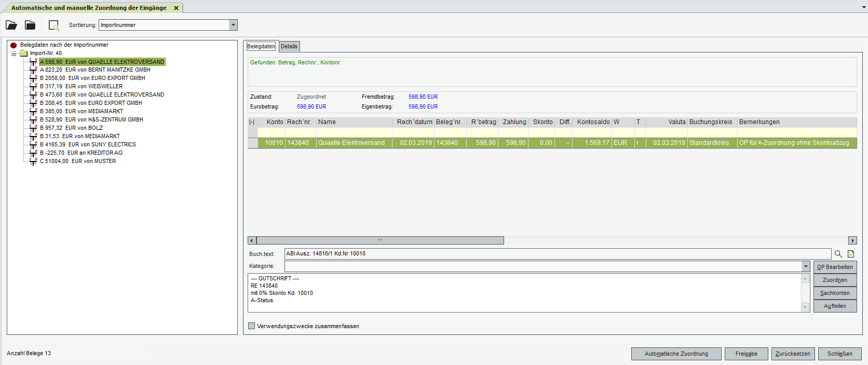Click the Standardkreis table cell

tap(712, 143)
